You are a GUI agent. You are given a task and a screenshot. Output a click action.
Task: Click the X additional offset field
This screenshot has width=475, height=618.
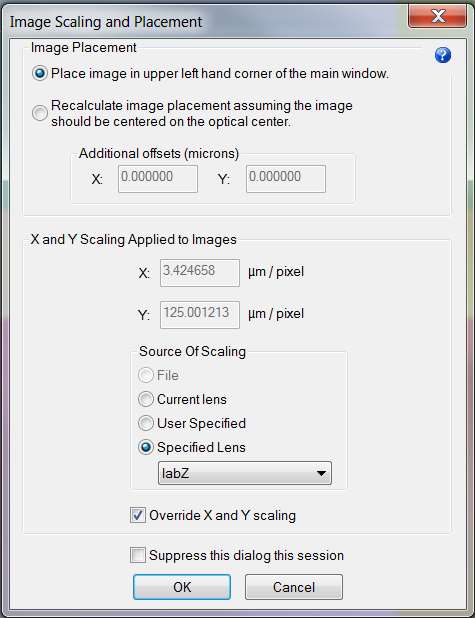tap(158, 179)
